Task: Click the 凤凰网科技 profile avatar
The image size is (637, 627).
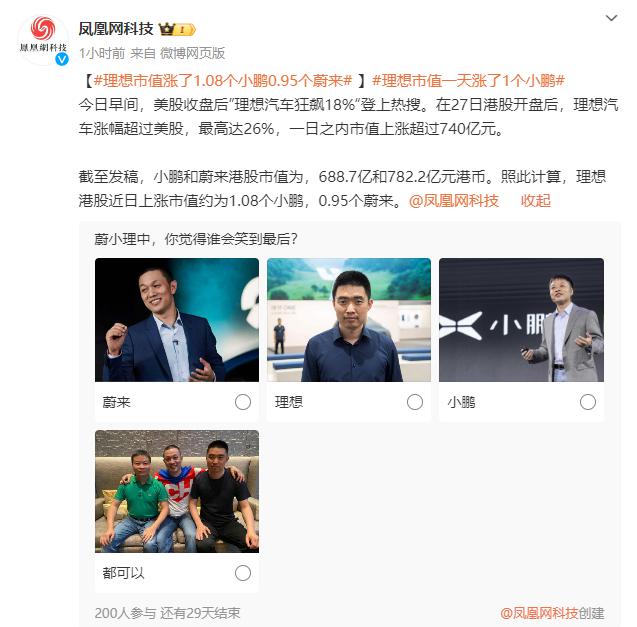Action: tap(43, 39)
